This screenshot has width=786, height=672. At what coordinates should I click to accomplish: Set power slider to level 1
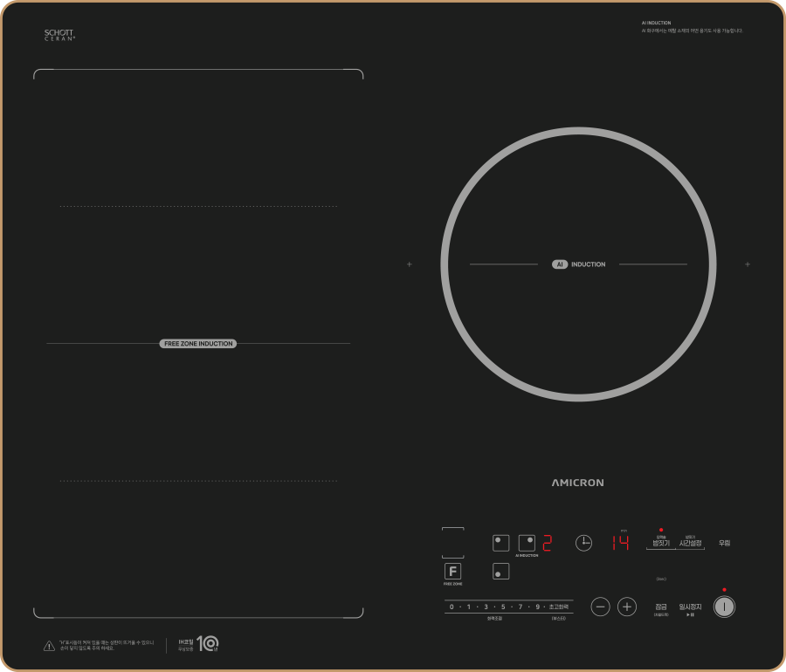click(x=469, y=607)
